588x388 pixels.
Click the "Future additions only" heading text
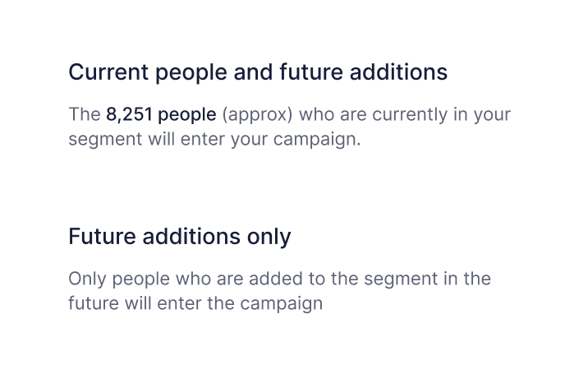point(179,237)
